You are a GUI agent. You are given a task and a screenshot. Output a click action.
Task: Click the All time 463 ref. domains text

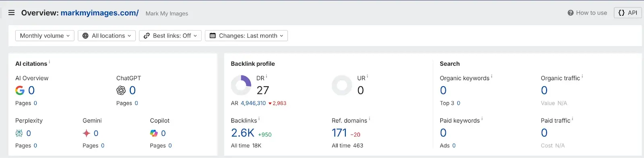(x=347, y=146)
